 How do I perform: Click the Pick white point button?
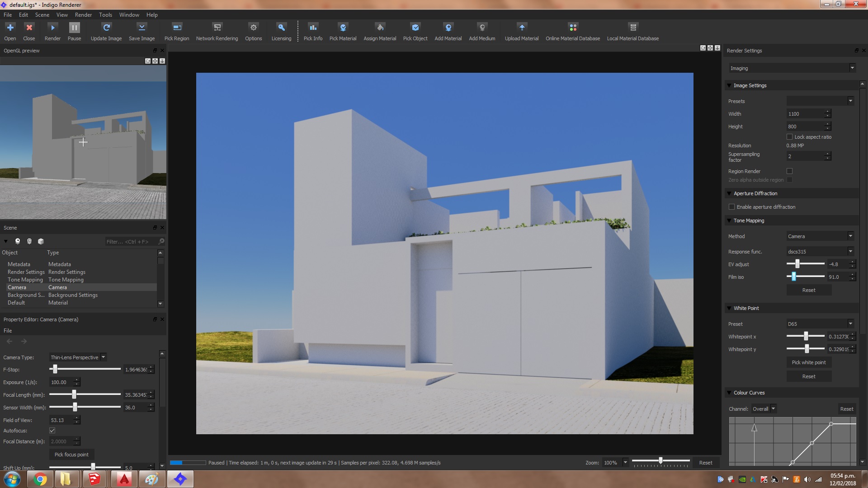pyautogui.click(x=809, y=362)
